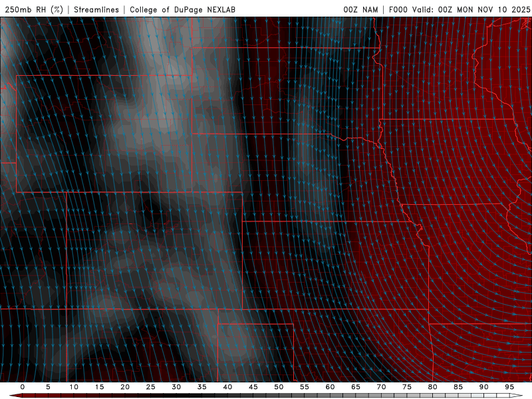This screenshot has height=399, width=532.
Task: Select the color scale label '35'
Action: (x=202, y=387)
